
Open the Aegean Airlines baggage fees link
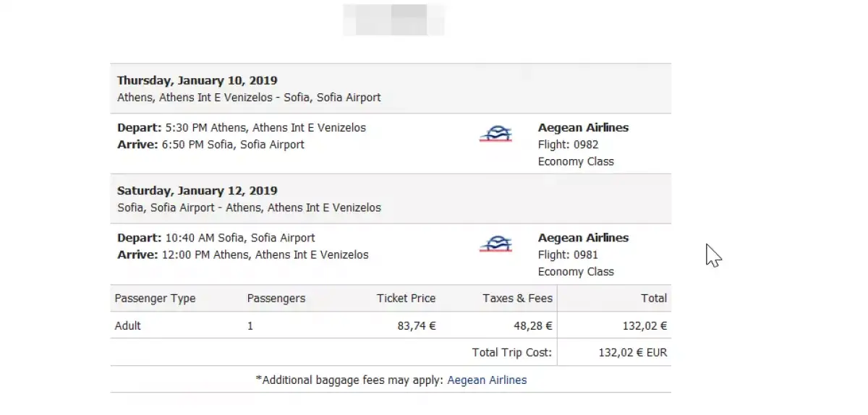pos(488,380)
